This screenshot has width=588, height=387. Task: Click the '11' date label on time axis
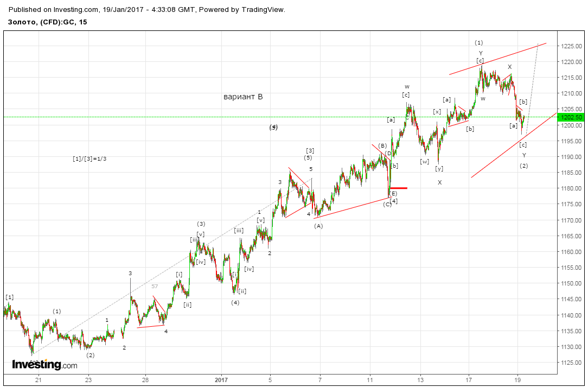(x=370, y=380)
